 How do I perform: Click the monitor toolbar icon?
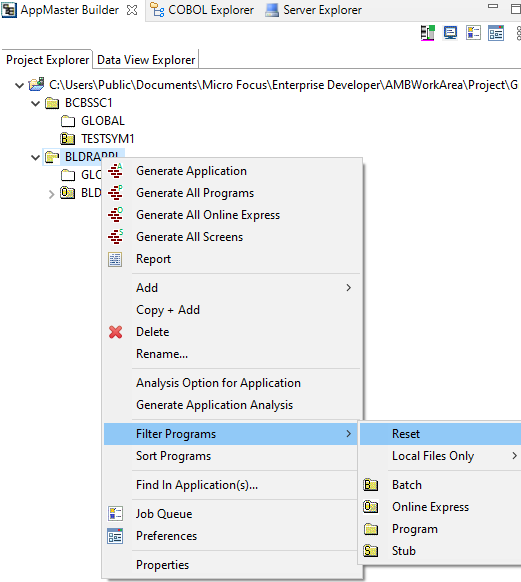coord(450,33)
